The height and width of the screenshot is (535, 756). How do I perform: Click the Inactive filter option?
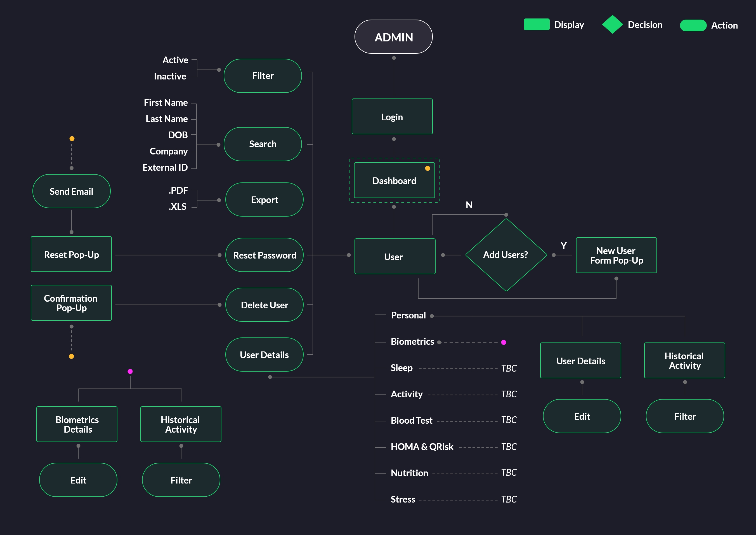tap(170, 76)
